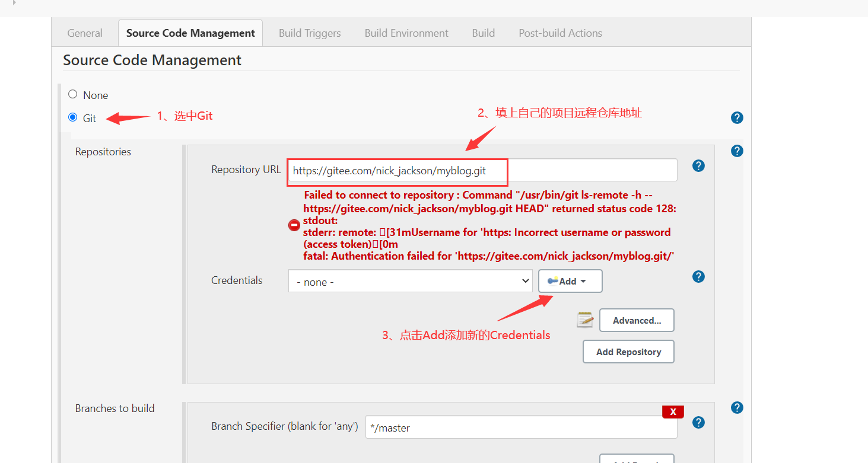Select the None radio button

[x=72, y=94]
